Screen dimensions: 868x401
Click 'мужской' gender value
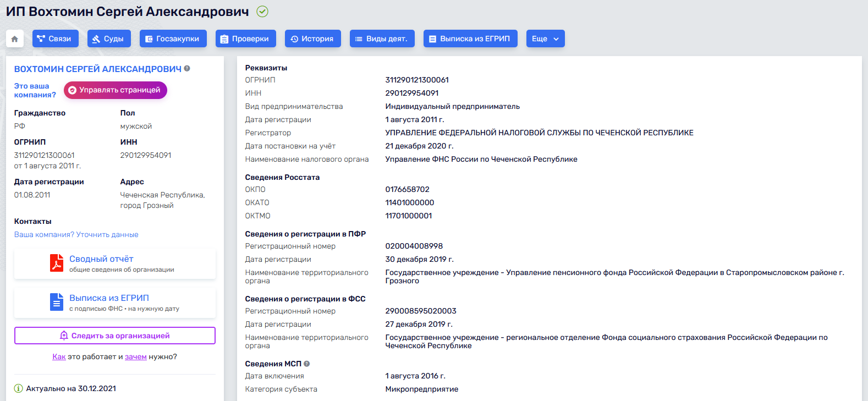tap(136, 126)
